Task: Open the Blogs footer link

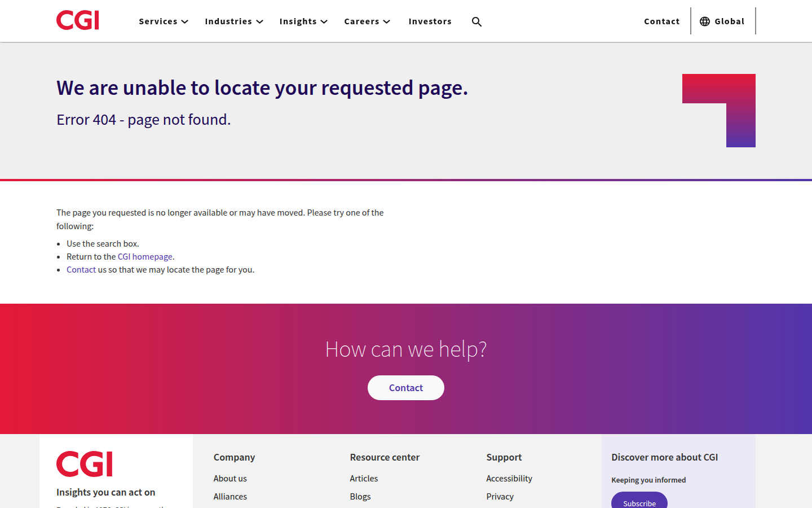Action: 360,497
